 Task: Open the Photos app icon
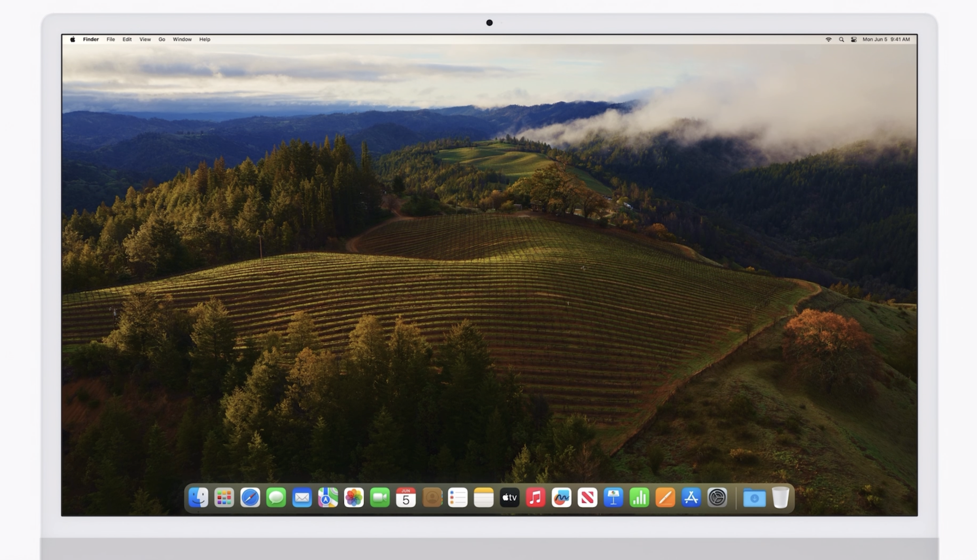pos(354,498)
